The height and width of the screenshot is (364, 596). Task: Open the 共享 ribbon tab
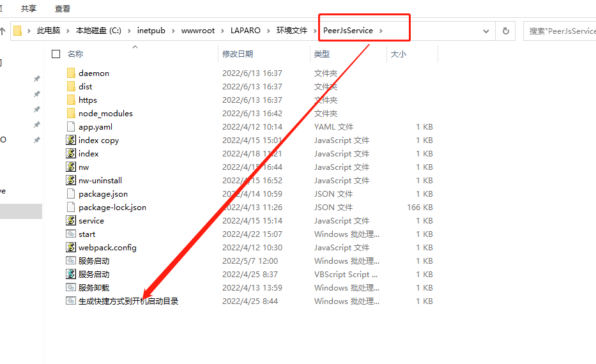pyautogui.click(x=29, y=8)
